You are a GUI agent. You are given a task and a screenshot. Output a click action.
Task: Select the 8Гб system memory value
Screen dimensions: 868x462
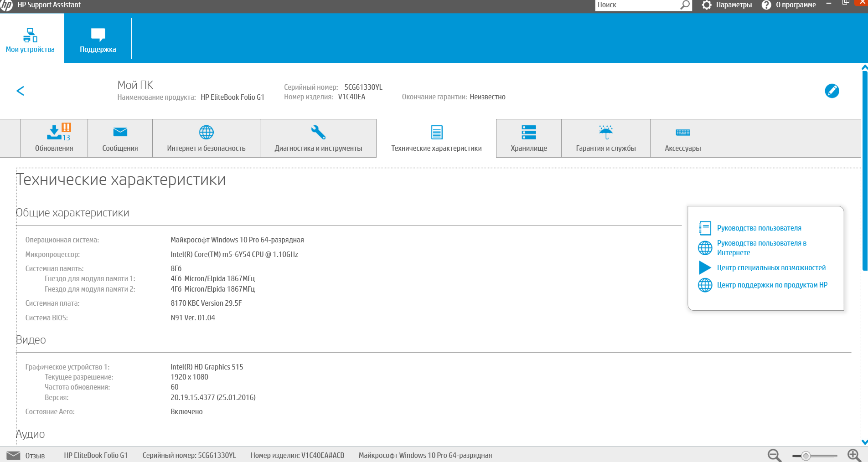point(176,268)
